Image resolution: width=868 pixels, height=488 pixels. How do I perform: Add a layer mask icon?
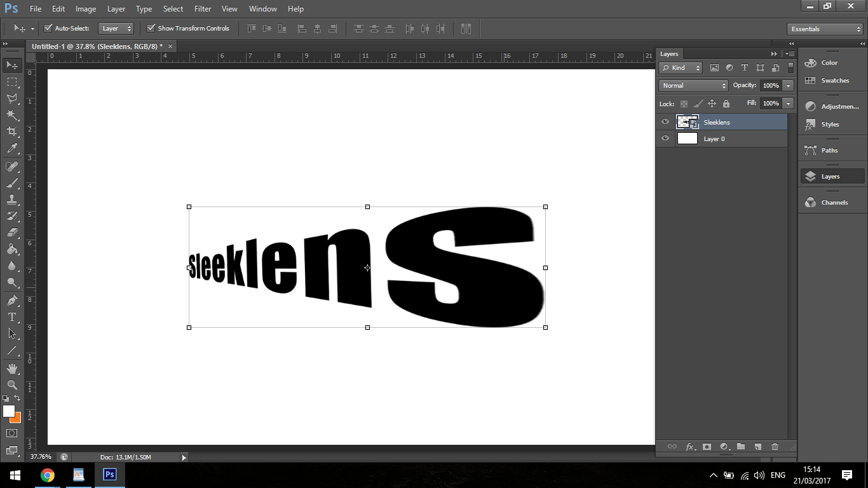707,447
